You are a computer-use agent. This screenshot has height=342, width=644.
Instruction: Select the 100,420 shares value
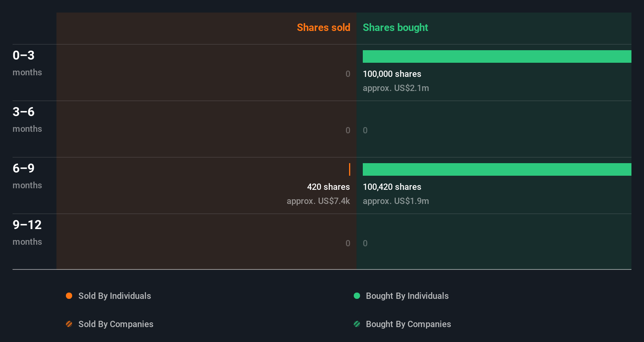[392, 187]
